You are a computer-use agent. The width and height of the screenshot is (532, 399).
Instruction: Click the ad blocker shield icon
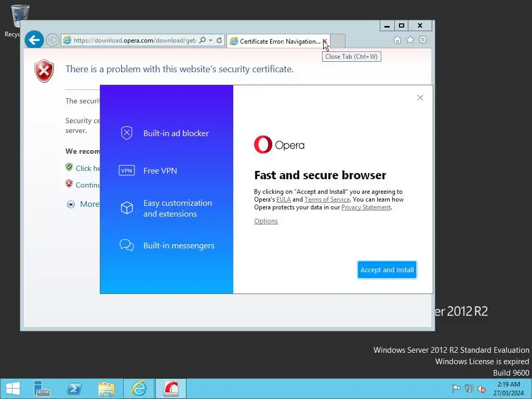coord(127,133)
